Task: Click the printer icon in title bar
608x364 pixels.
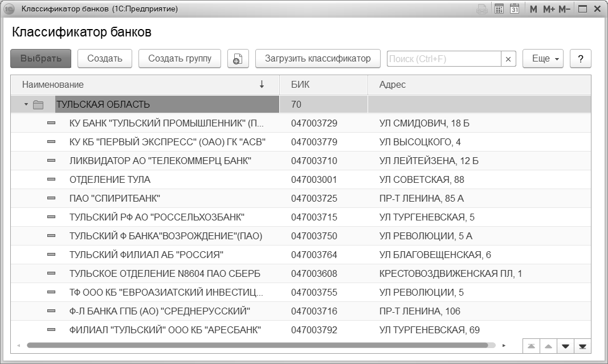Action: coord(481,9)
